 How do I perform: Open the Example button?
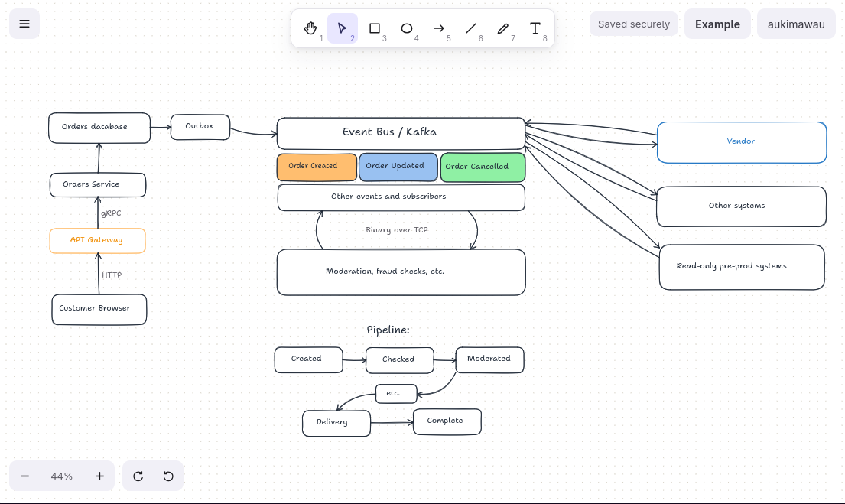click(x=717, y=24)
